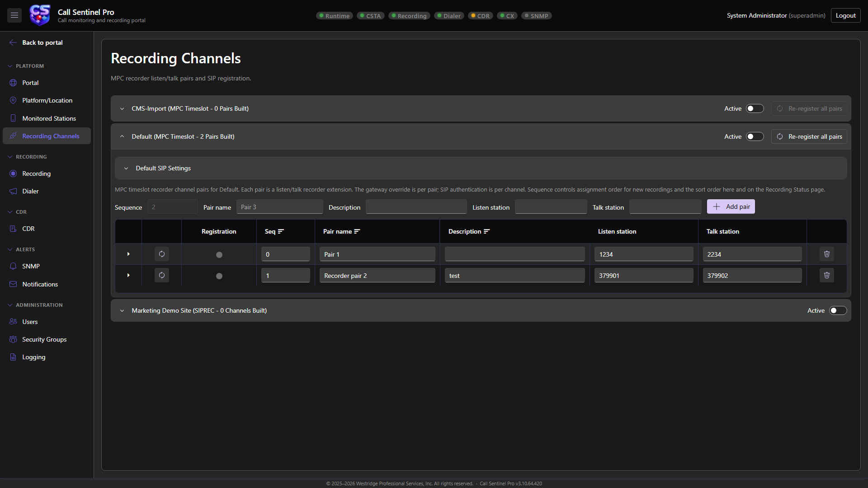This screenshot has width=868, height=488.
Task: Toggle Active switch for Default timeslot
Action: point(755,136)
